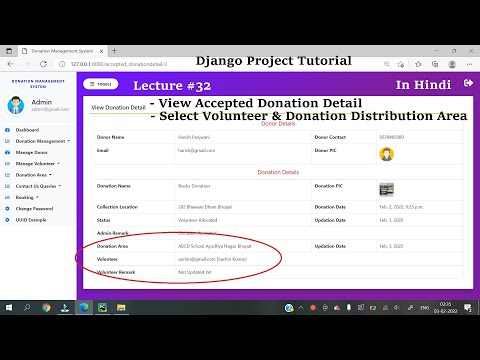The height and width of the screenshot is (360, 480).
Task: Show hidden system tray icons
Action: click(x=301, y=308)
